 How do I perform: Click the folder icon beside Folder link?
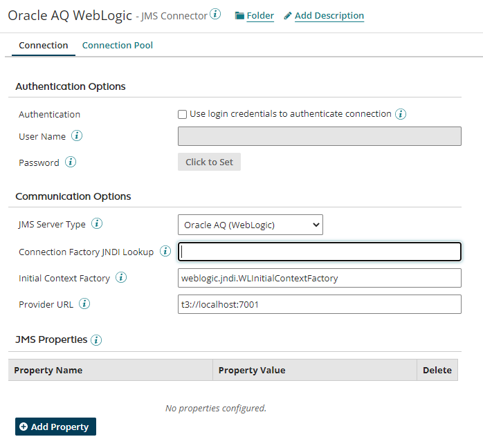pyautogui.click(x=239, y=15)
